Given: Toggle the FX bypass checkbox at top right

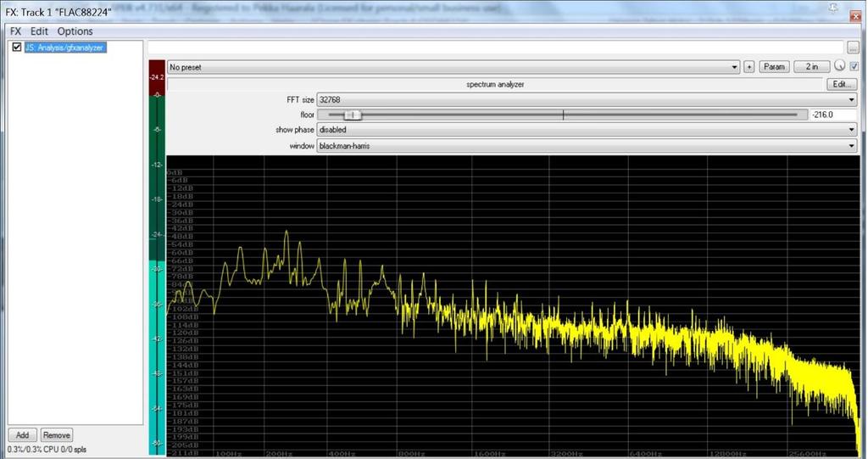Looking at the screenshot, I should pyautogui.click(x=854, y=66).
